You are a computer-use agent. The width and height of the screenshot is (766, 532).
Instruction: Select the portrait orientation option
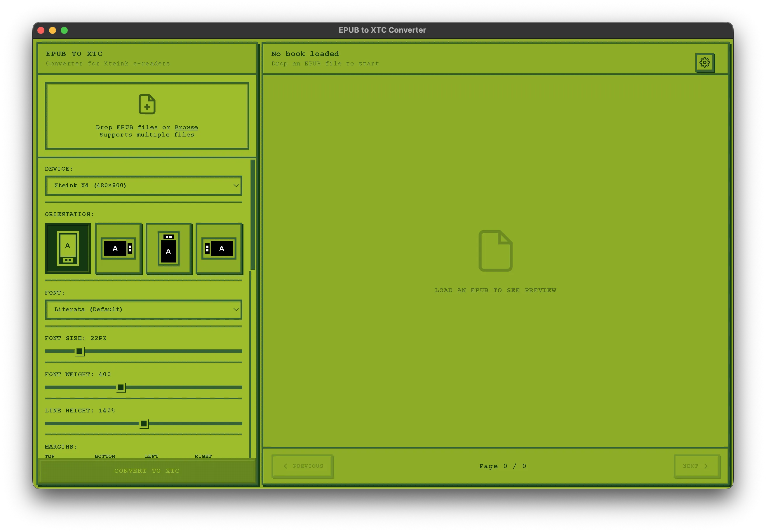[68, 248]
